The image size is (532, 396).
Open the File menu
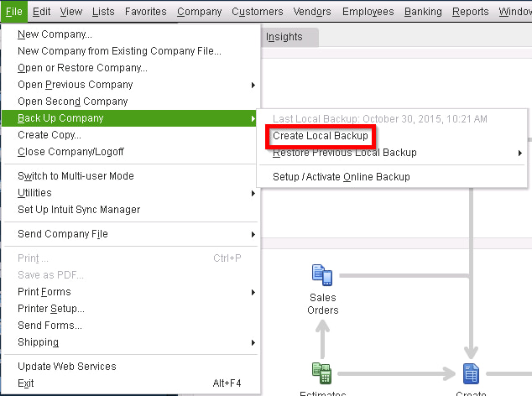(x=14, y=12)
